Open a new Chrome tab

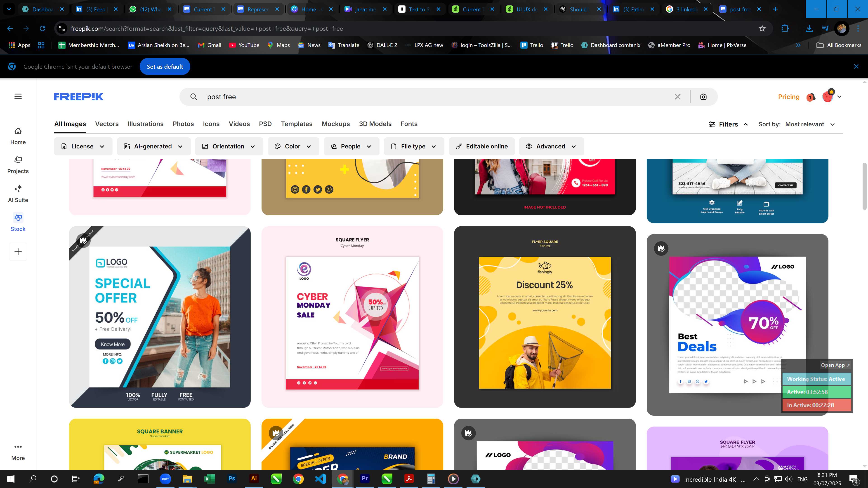[775, 9]
